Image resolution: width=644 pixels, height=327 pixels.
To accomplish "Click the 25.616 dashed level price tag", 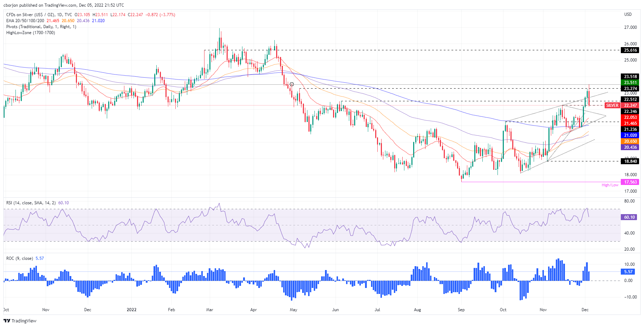I will (x=630, y=50).
